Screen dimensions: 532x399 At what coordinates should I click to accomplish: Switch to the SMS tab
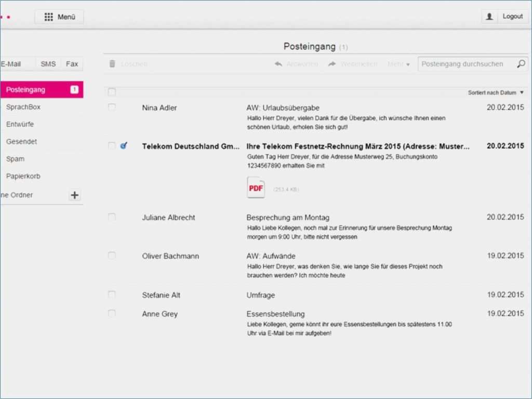point(48,64)
